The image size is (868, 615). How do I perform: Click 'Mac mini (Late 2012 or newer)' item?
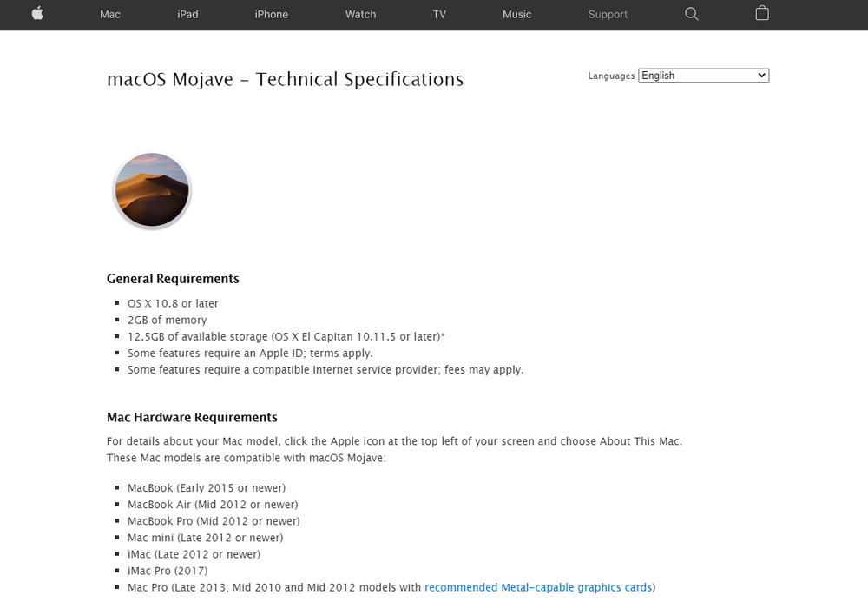point(206,538)
